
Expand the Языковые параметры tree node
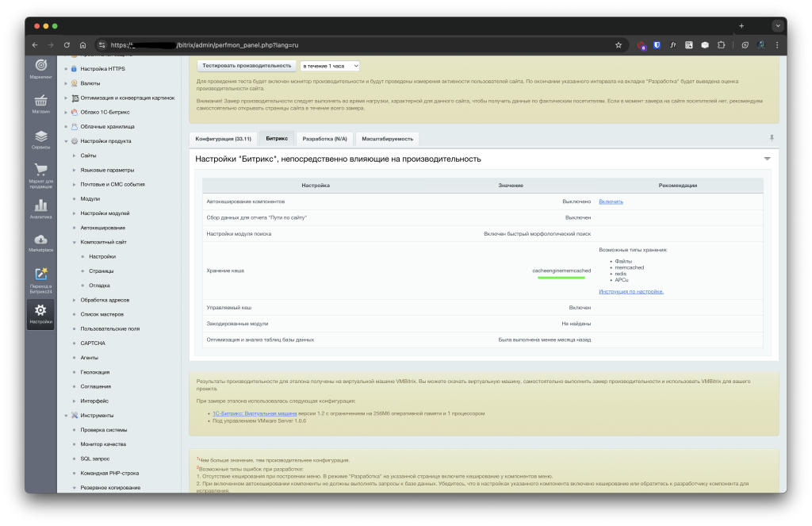pyautogui.click(x=74, y=170)
